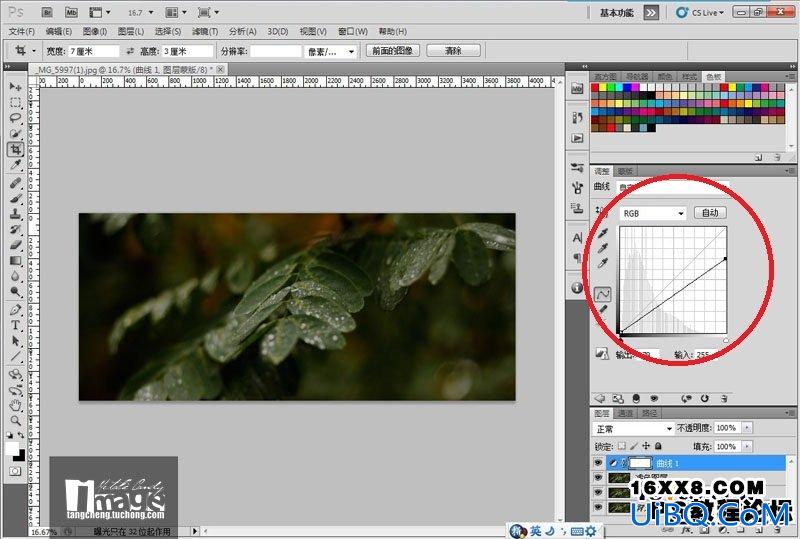Open the foreground color swatch
Image resolution: width=800 pixels, height=539 pixels.
[12, 449]
